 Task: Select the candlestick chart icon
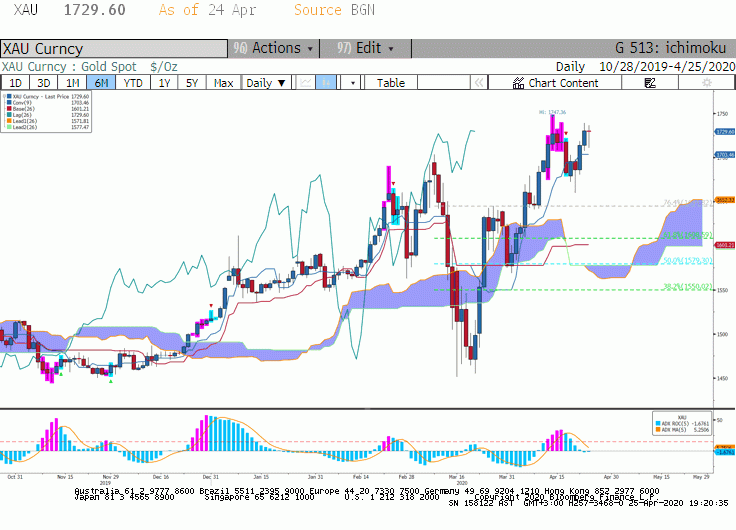click(x=326, y=83)
